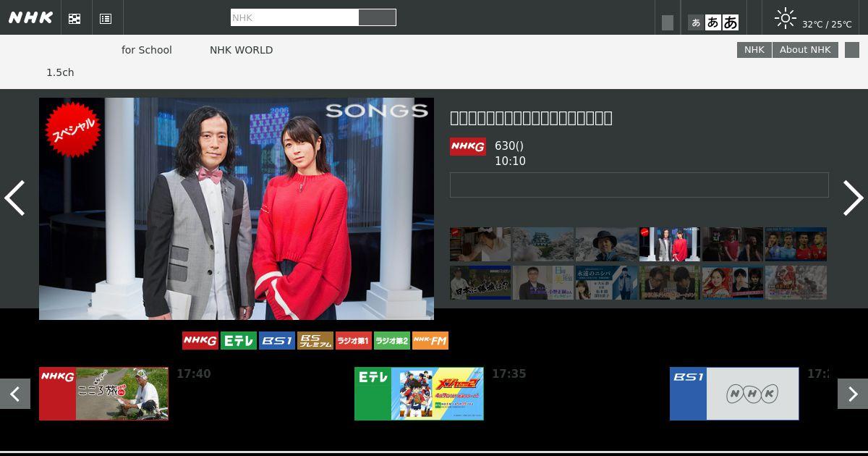Click the empty bordered box below 10:10
The height and width of the screenshot is (456, 868).
[639, 185]
